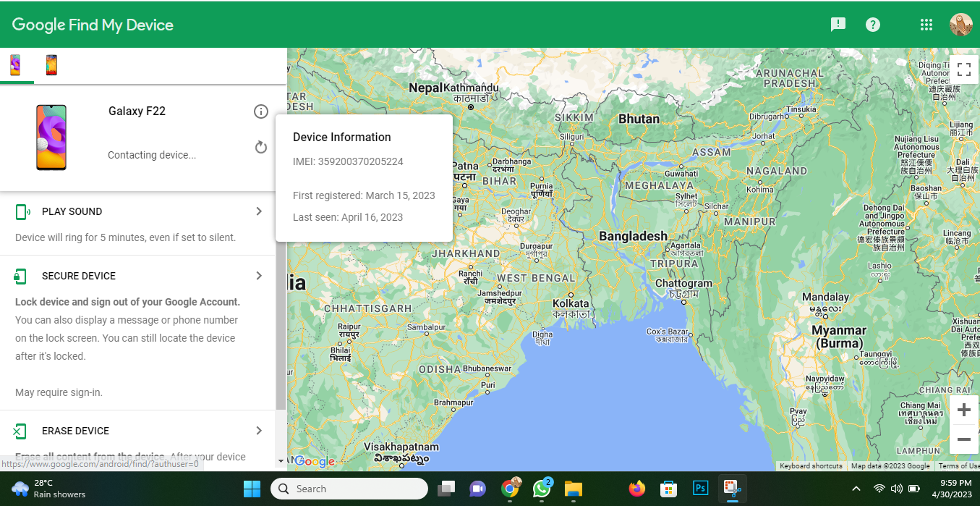This screenshot has width=980, height=506.
Task: Open the Keyboard shortcuts link on map
Action: coord(811,466)
